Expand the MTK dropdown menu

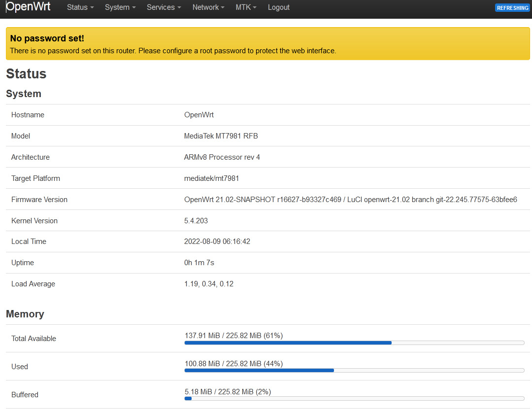coord(245,7)
